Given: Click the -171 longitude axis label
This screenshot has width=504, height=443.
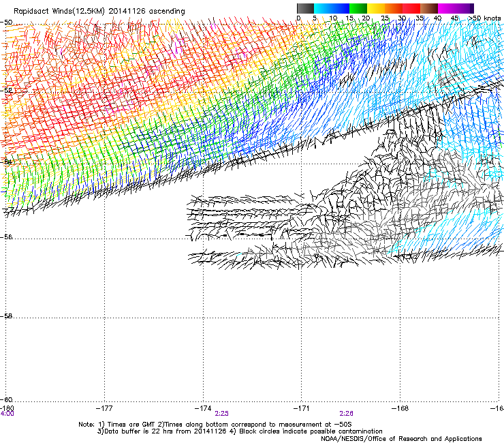Looking at the screenshot, I should [302, 408].
